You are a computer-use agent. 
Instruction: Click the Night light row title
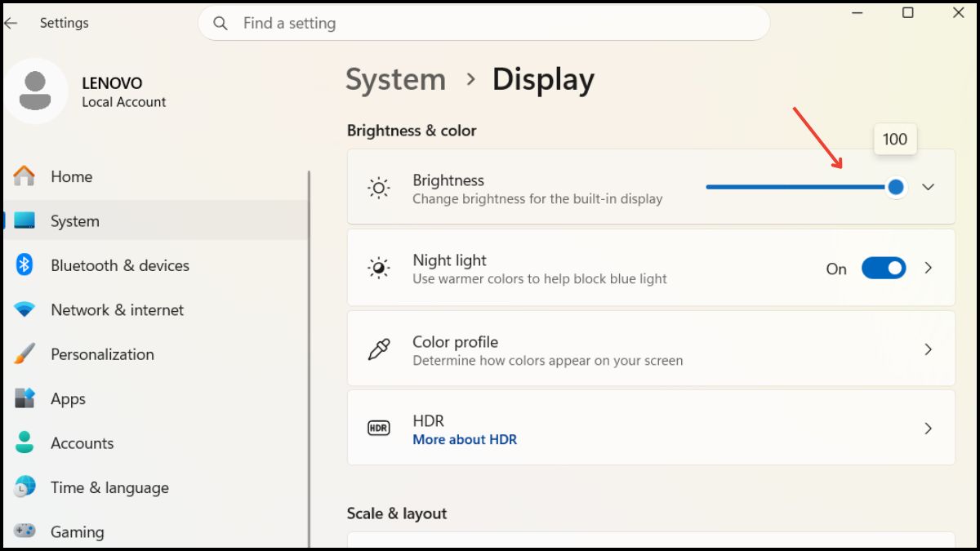tap(449, 260)
